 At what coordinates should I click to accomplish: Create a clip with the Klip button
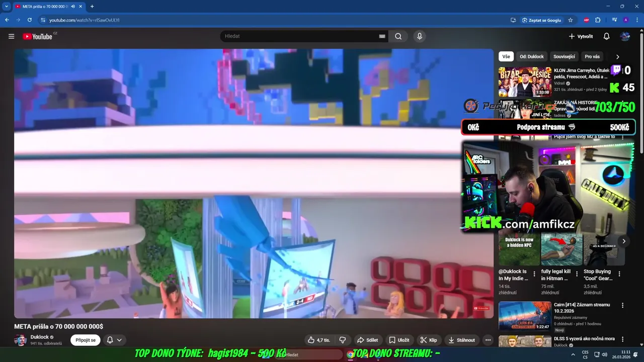point(429,340)
